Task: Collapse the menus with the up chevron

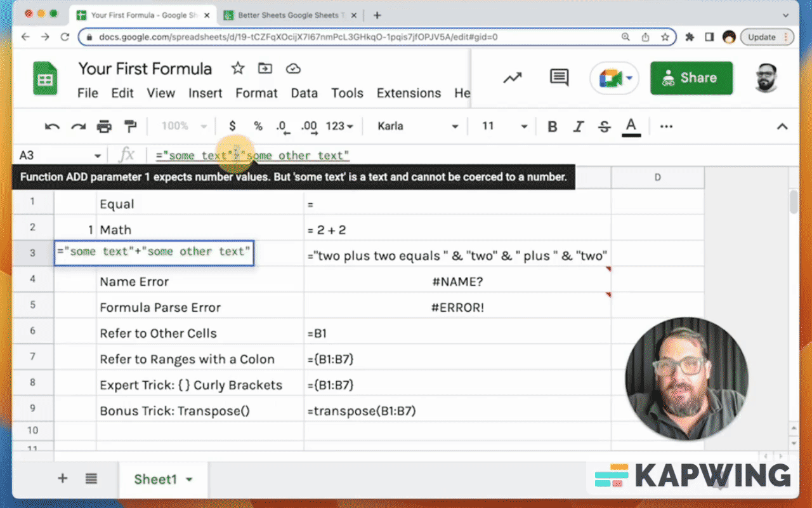Action: 782,126
